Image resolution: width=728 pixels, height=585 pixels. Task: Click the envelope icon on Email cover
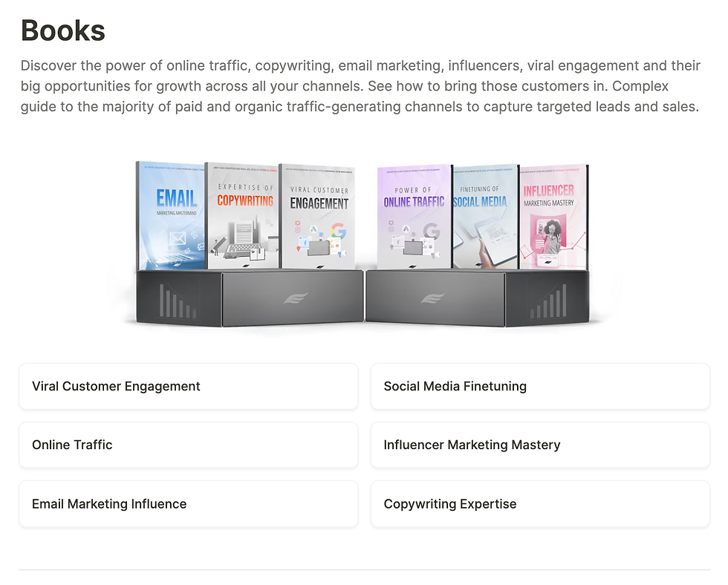point(178,239)
